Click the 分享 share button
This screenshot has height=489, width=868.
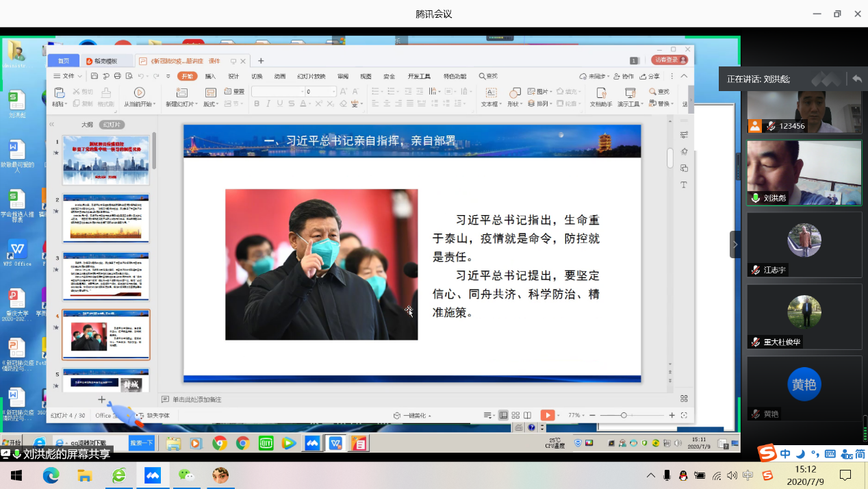pyautogui.click(x=650, y=76)
